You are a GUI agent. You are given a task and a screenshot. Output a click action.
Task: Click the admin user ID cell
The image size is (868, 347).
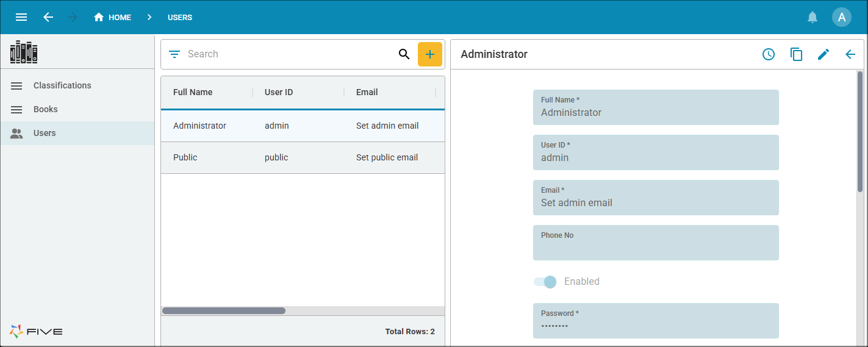click(x=277, y=126)
